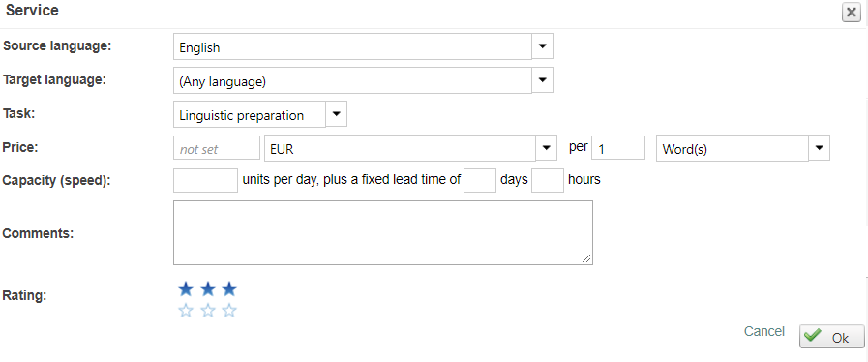Focus the Price 'not set' field
The image size is (868, 362).
pos(217,148)
